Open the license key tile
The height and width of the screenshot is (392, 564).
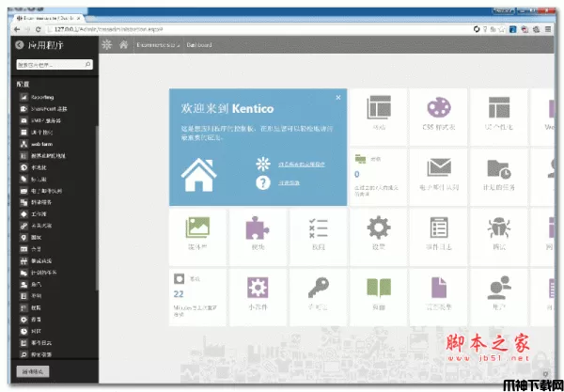(318, 297)
